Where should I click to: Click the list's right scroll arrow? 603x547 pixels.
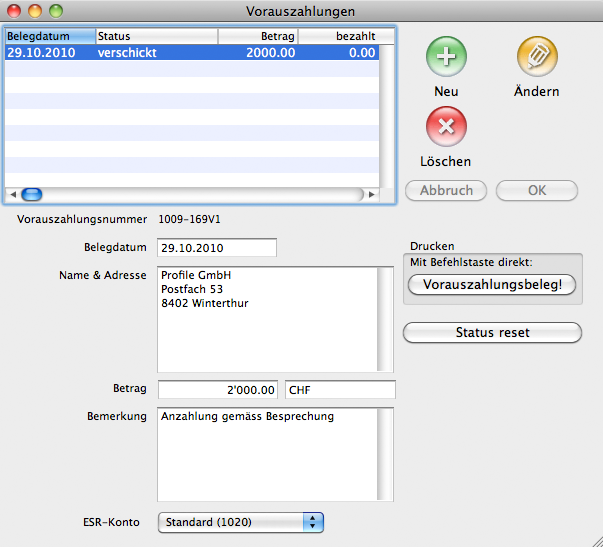pos(372,194)
